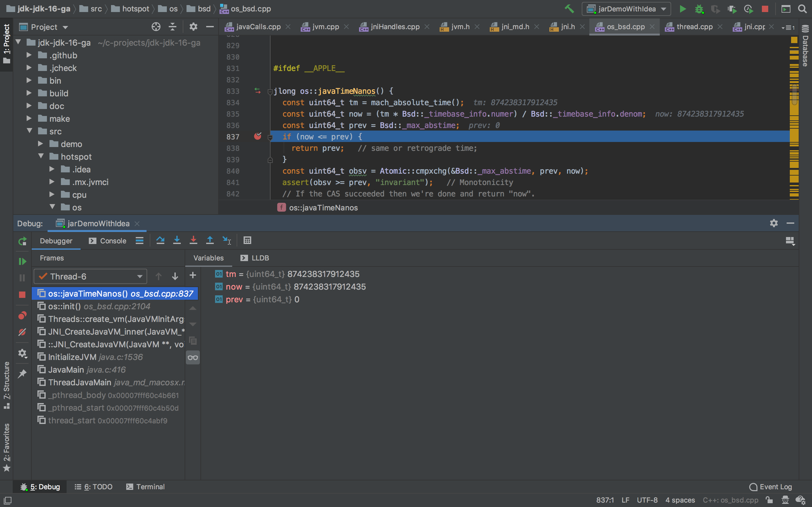Click Step Out debugger icon

tap(210, 241)
